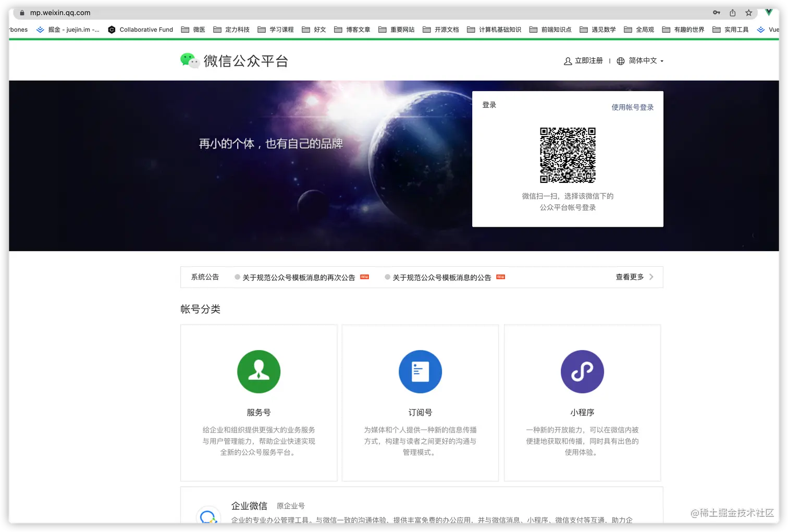Click the 企业微信 chat bubble icon
The image size is (788, 532).
pyautogui.click(x=208, y=516)
